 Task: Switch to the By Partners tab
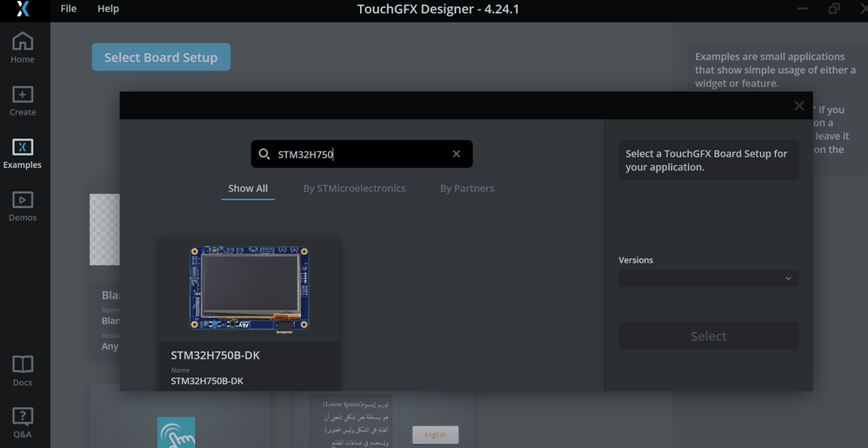point(467,188)
